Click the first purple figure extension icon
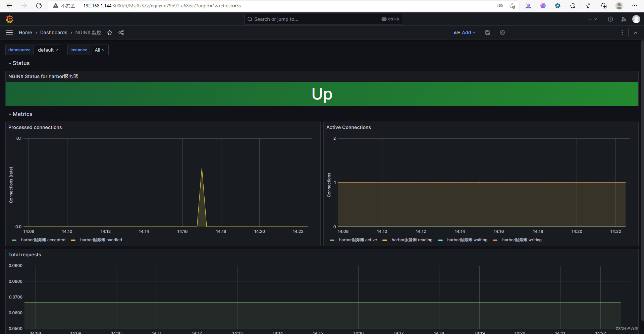 pos(528,6)
